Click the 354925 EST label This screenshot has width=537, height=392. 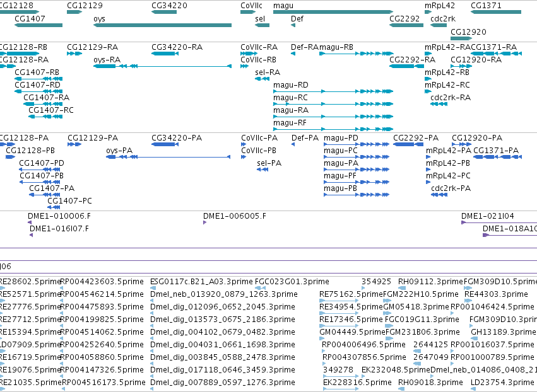click(x=376, y=282)
